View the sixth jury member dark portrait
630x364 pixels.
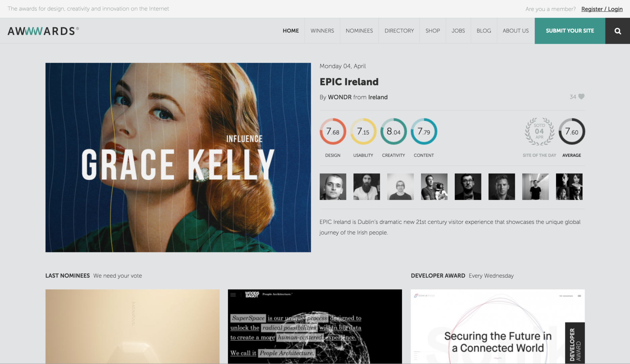tap(502, 187)
